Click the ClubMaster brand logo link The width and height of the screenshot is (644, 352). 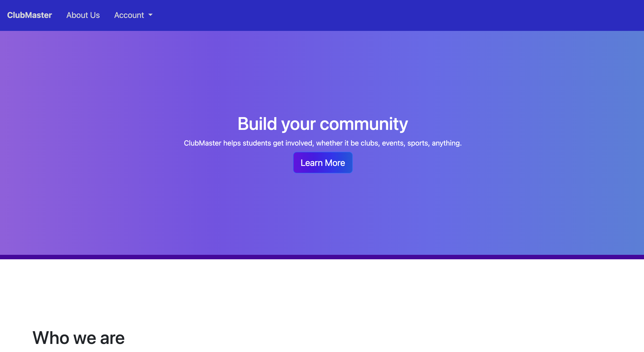[x=30, y=15]
